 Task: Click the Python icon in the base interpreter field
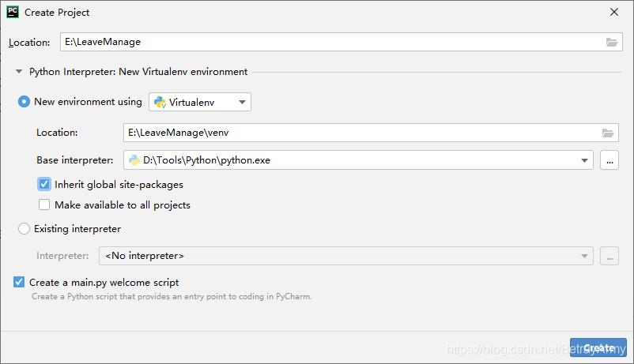point(134,160)
